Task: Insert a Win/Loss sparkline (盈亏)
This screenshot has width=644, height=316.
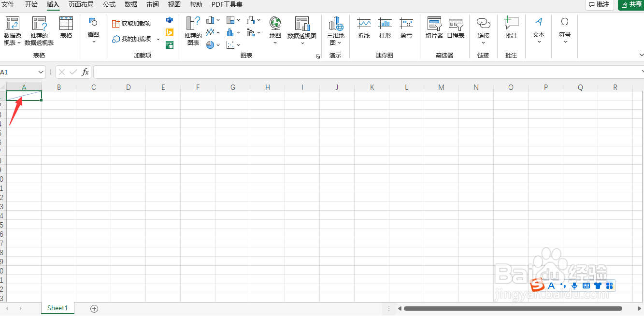Action: click(406, 28)
